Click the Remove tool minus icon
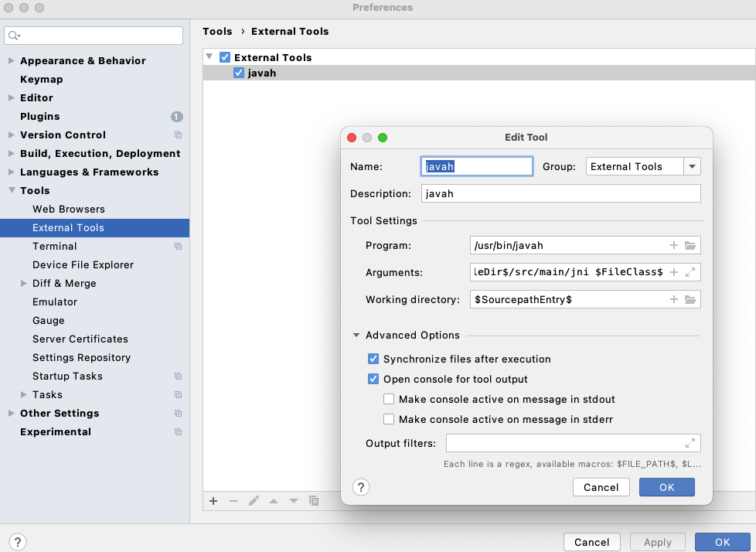 (x=233, y=501)
